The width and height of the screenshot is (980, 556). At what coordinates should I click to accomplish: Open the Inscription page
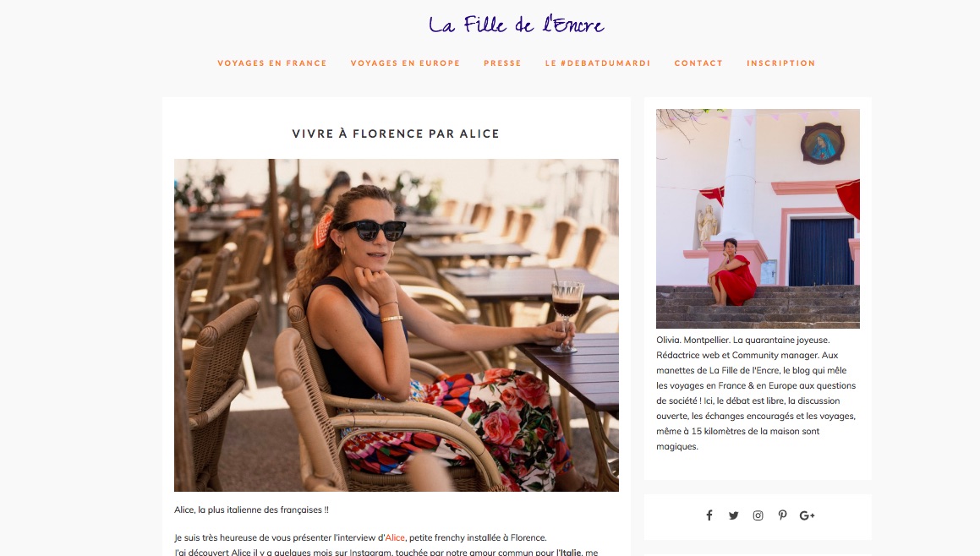[780, 63]
